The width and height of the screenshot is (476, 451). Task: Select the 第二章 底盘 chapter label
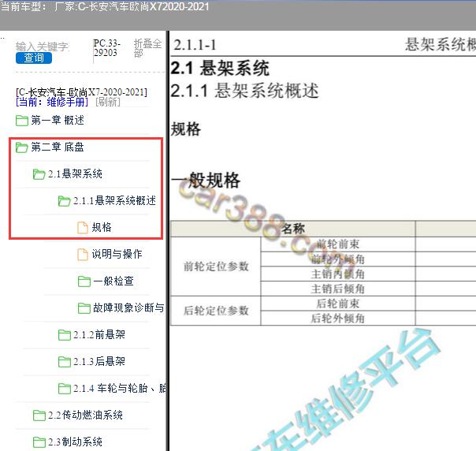coord(58,147)
